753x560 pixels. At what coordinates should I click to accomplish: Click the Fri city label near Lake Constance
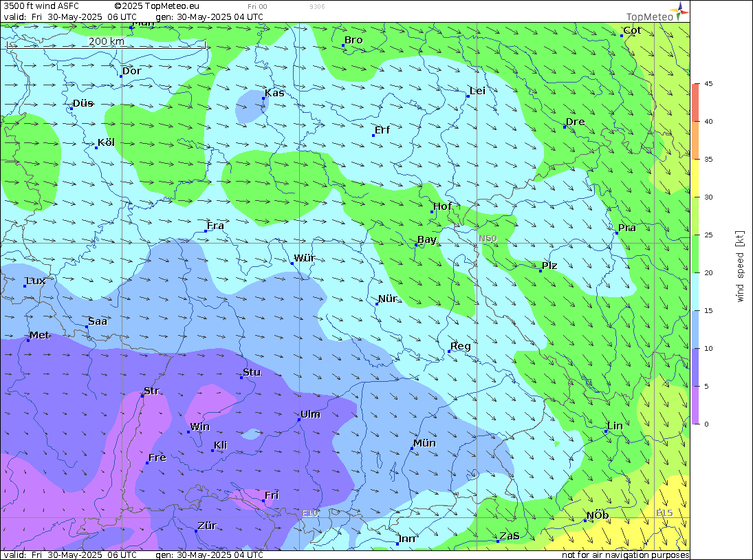(272, 495)
